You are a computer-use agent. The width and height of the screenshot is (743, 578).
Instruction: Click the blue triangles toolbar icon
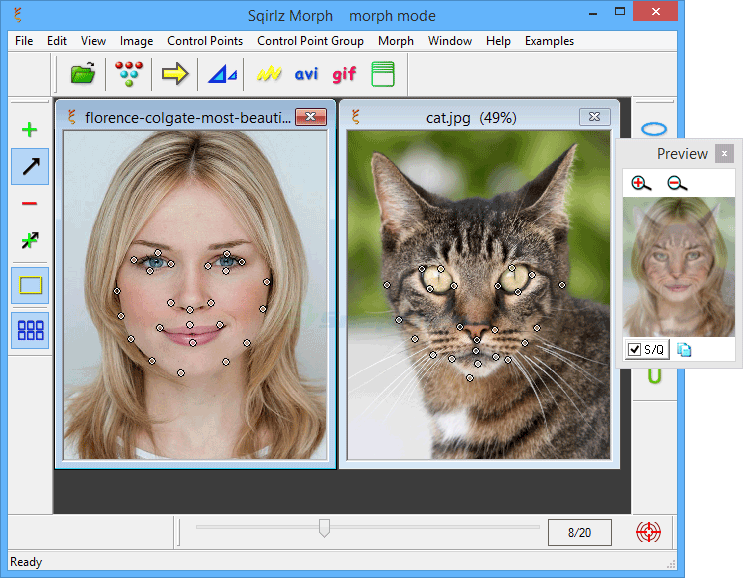(222, 74)
